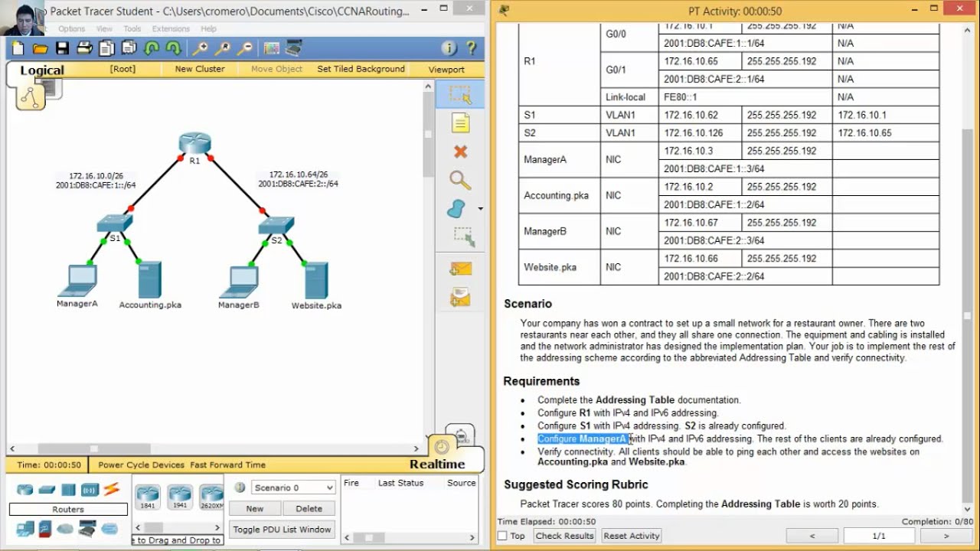Toggle the Top checkbox in PT Activity
980x551 pixels.
click(502, 536)
